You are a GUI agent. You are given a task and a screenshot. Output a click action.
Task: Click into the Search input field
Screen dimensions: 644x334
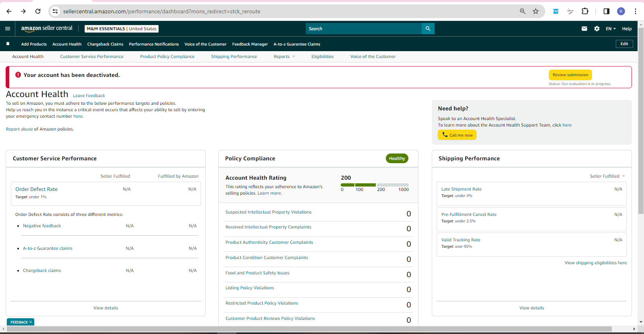pyautogui.click(x=364, y=29)
